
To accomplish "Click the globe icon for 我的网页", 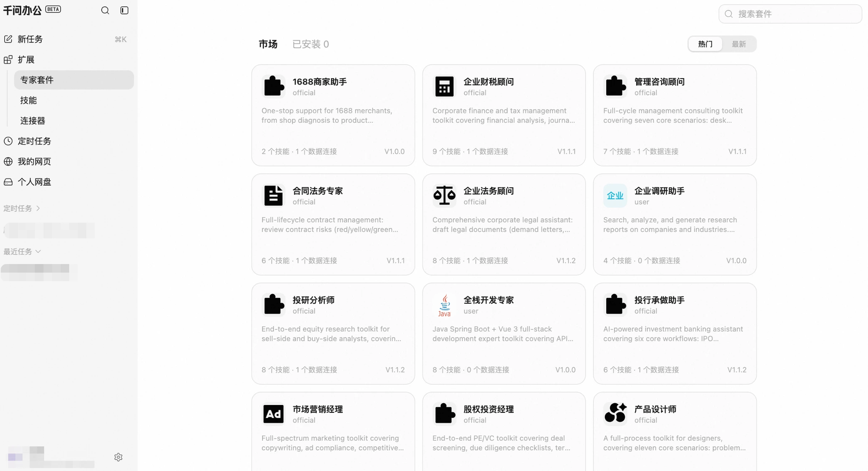I will point(8,161).
